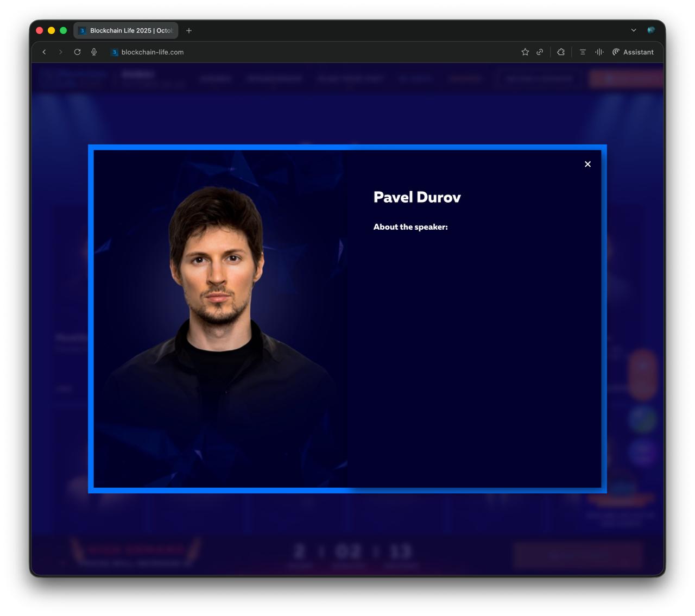This screenshot has width=695, height=616.
Task: Open a new tab with plus button
Action: pos(189,30)
